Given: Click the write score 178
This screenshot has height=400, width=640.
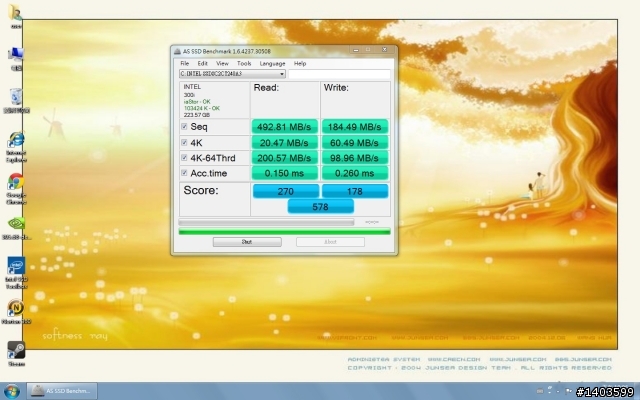Looking at the screenshot, I should pyautogui.click(x=355, y=191).
